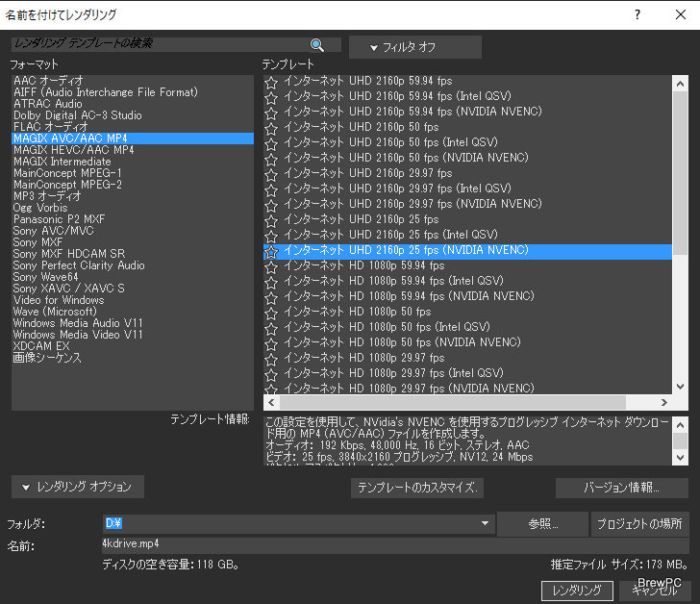Select Sony XAVC / XAVC S format
Screen dimensions: 700x604
click(68, 289)
